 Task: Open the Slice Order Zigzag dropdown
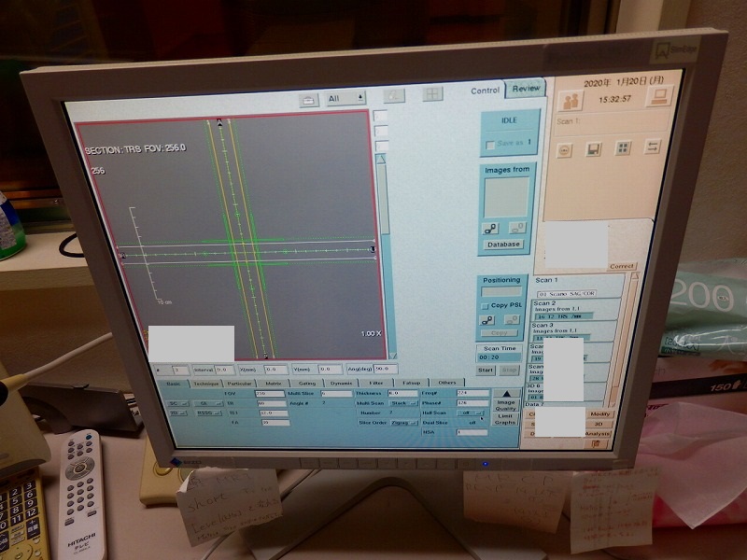click(x=403, y=423)
